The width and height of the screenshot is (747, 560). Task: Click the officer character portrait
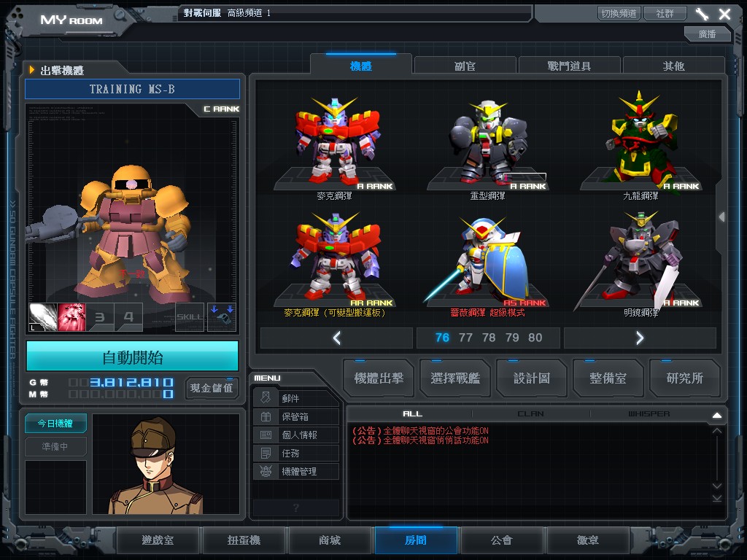(x=166, y=464)
